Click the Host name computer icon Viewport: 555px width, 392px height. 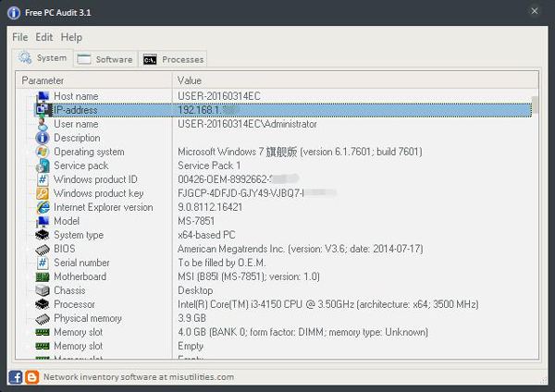tap(43, 96)
